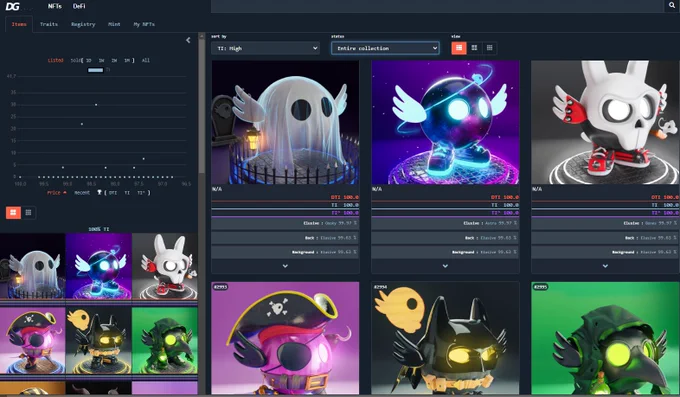Open the Registry tab
680x397 pixels.
coord(83,24)
